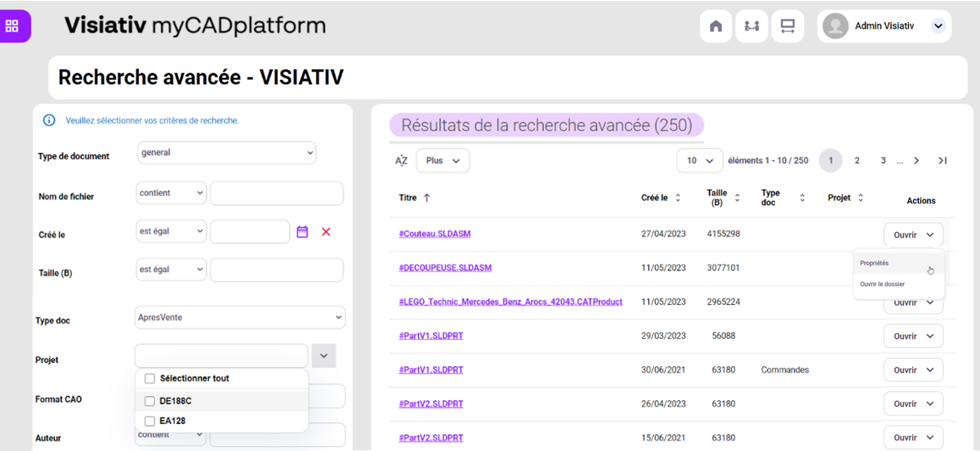Image resolution: width=980 pixels, height=451 pixels.
Task: Click the Plus button above results
Action: (x=443, y=161)
